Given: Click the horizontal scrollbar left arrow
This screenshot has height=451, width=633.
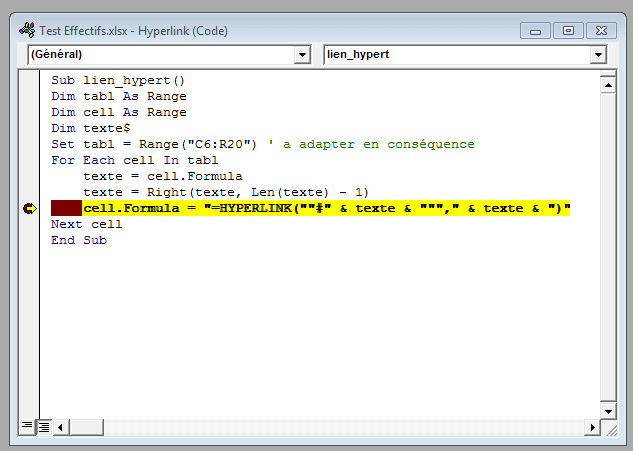Looking at the screenshot, I should [61, 427].
